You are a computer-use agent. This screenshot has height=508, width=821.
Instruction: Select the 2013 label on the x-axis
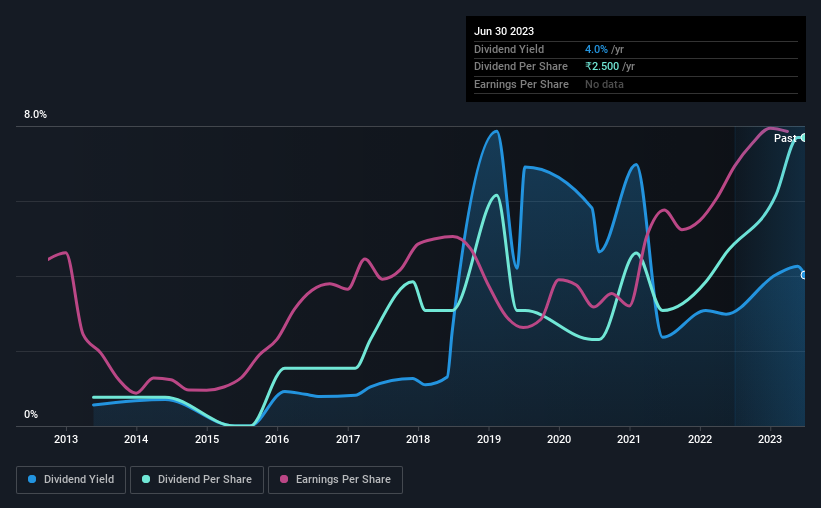pyautogui.click(x=65, y=439)
